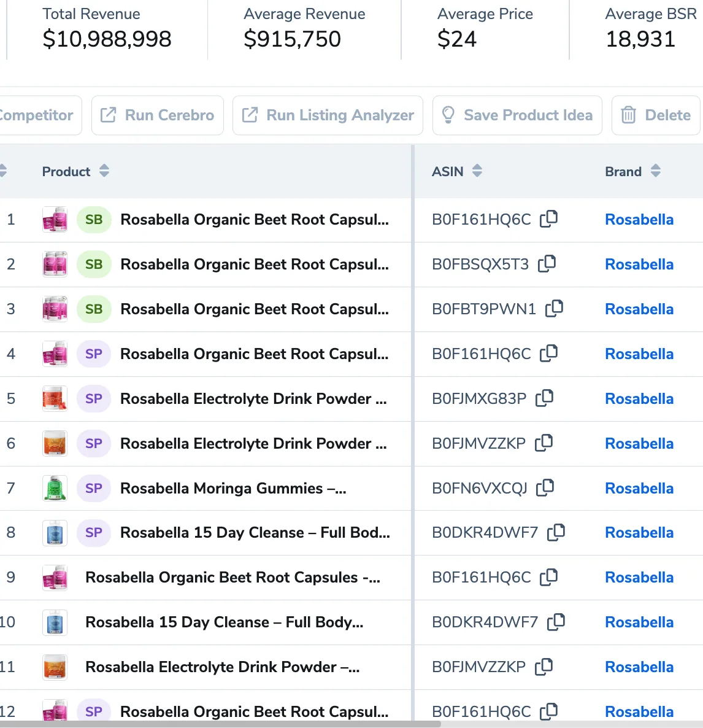Image resolution: width=703 pixels, height=728 pixels.
Task: Click Run Listing Analyzer button
Action: [328, 115]
